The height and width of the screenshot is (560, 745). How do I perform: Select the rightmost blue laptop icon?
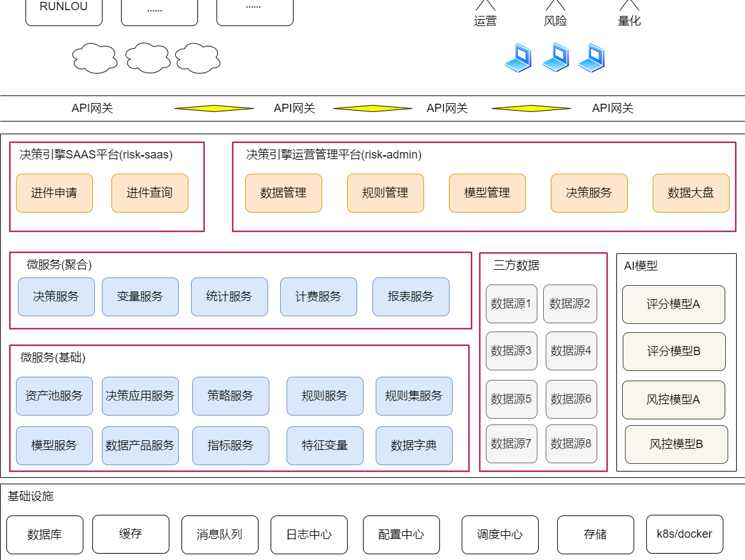[592, 57]
